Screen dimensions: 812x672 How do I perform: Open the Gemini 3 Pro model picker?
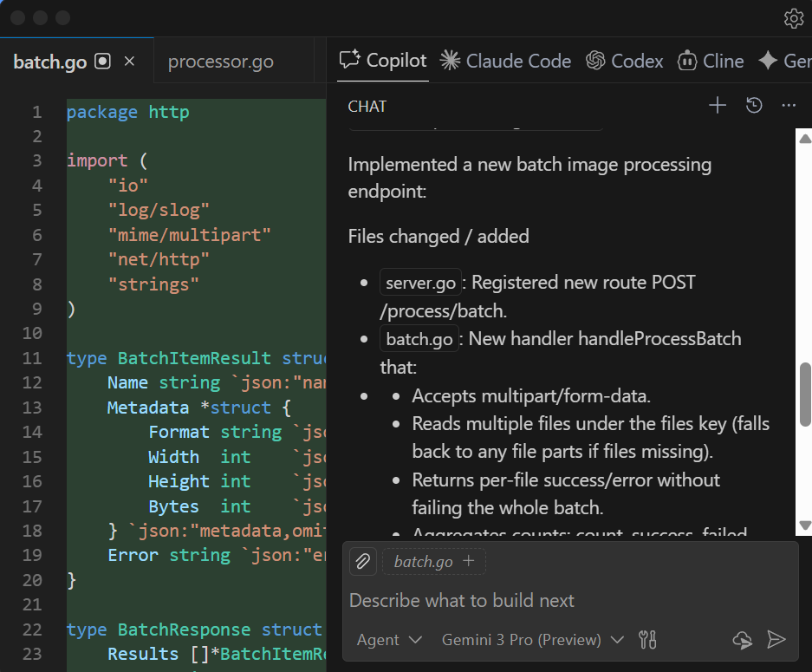[532, 640]
